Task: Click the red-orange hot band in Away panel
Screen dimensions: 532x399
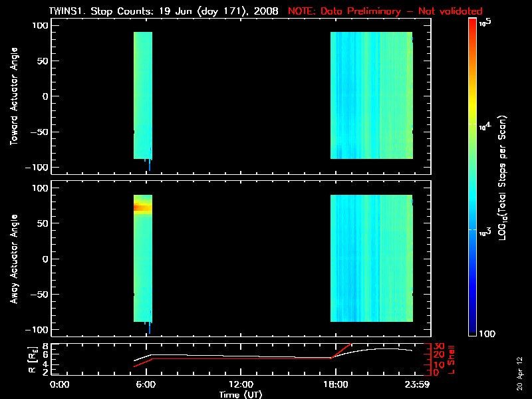Action: pos(143,208)
